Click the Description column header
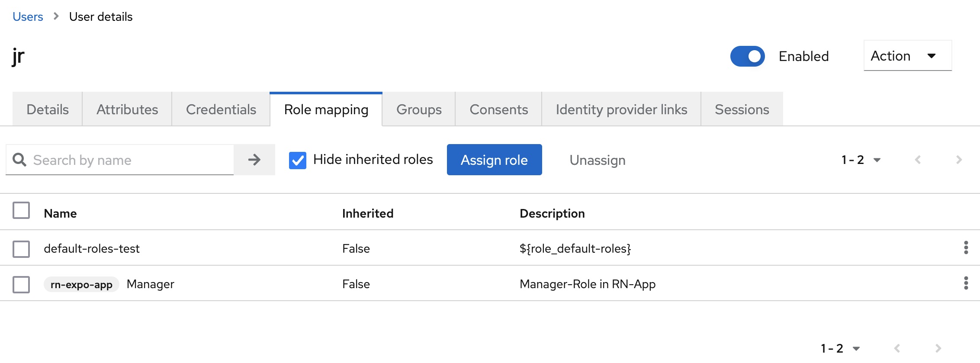 (x=552, y=213)
